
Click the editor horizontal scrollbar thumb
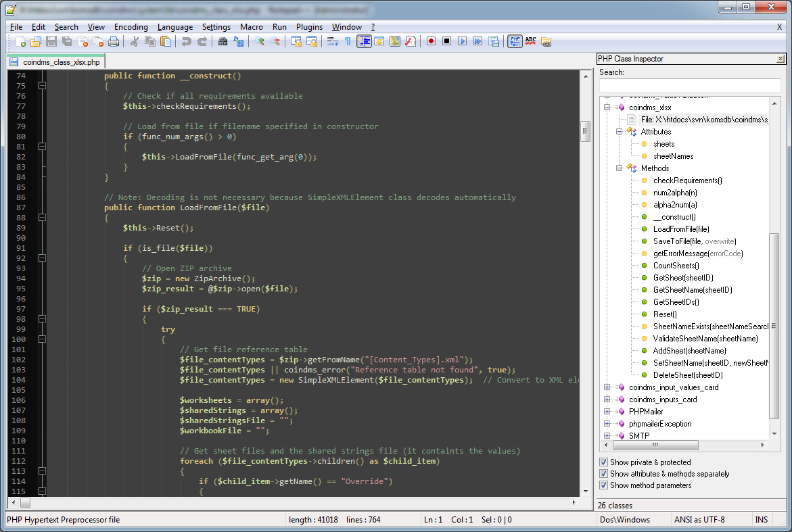point(25,503)
